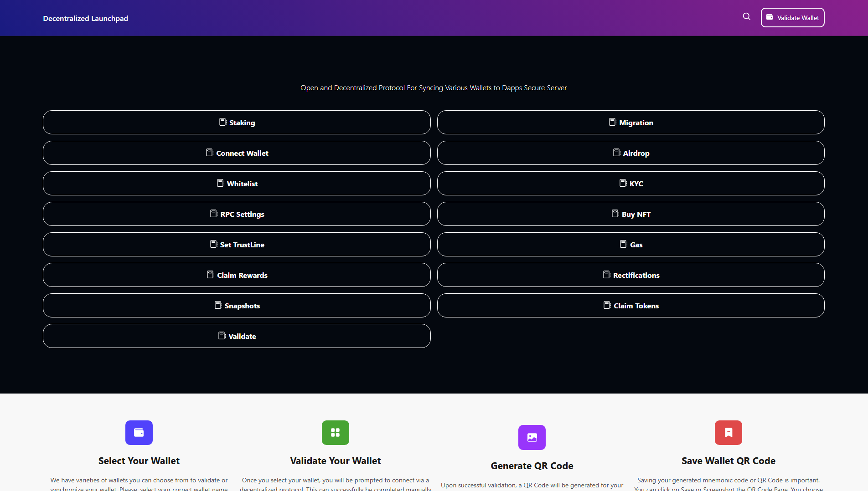Open the KYC option

tap(630, 184)
